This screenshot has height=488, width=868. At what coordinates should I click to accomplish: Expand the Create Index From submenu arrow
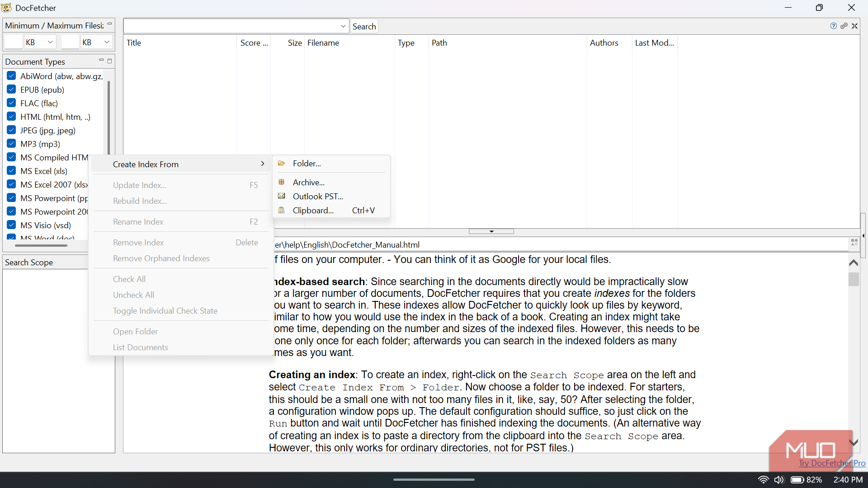pyautogui.click(x=263, y=164)
